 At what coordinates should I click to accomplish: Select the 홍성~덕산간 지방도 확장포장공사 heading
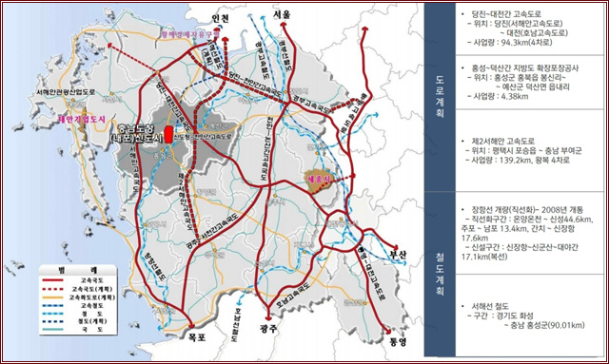coord(524,67)
